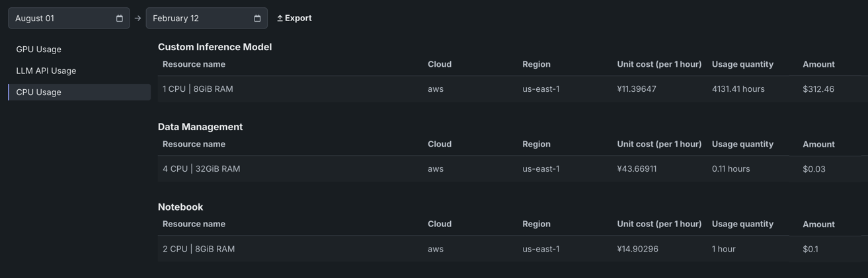Open the GPU Usage tab
The width and height of the screenshot is (868, 278).
click(39, 50)
